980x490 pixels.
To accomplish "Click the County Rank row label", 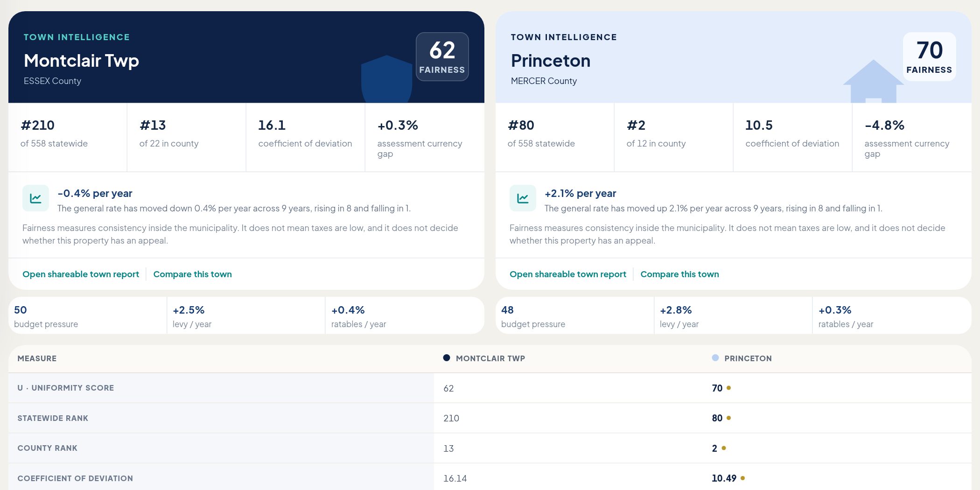I will [48, 448].
